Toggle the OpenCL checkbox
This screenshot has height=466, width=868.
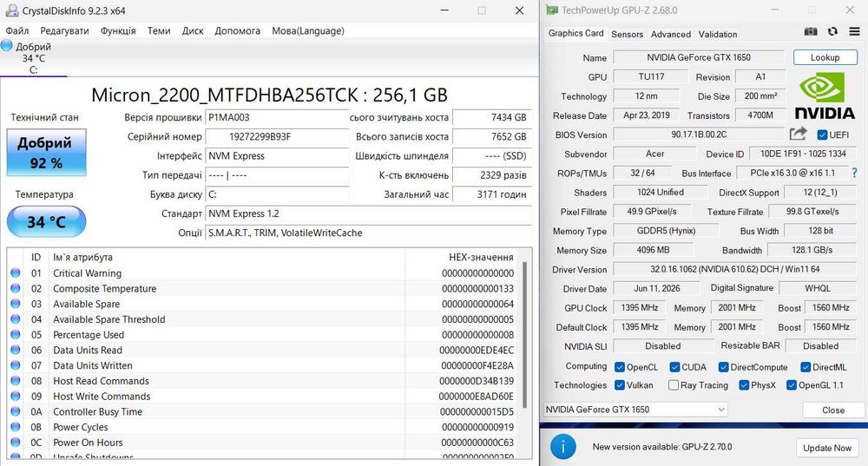(x=620, y=367)
